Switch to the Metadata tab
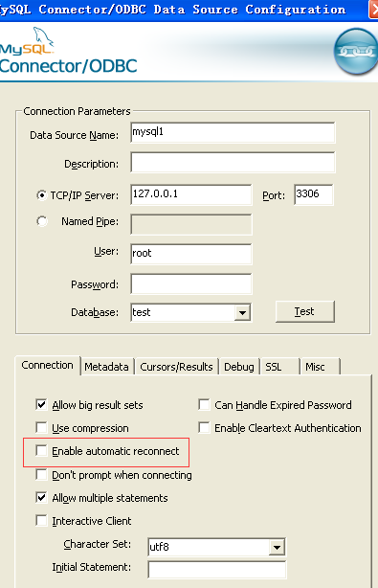The image size is (378, 588). point(106,367)
